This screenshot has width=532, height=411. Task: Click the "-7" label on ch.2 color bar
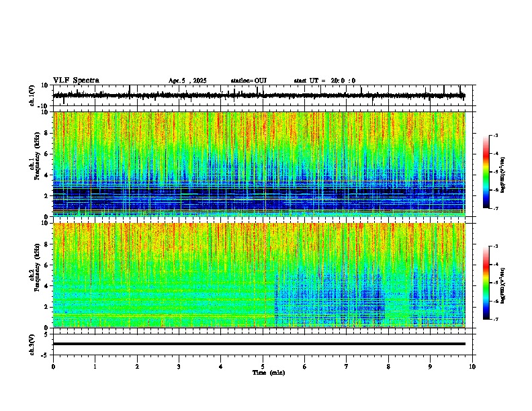tap(496, 319)
